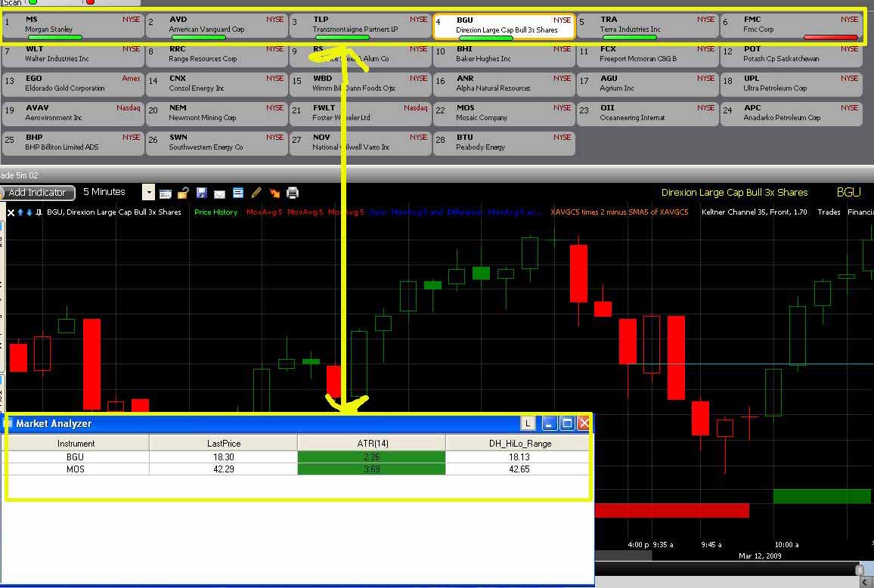The image size is (874, 588).
Task: Toggle the padlock icon in chart toolbar
Action: tap(183, 193)
